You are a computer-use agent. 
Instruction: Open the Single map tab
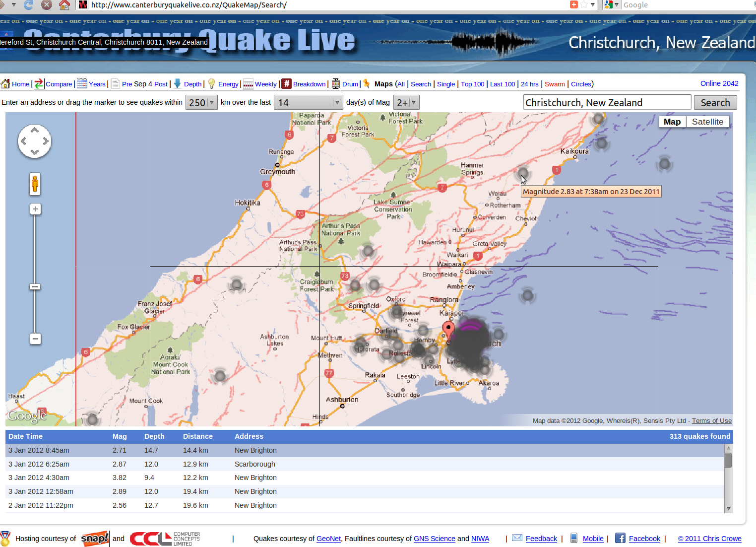click(x=446, y=84)
